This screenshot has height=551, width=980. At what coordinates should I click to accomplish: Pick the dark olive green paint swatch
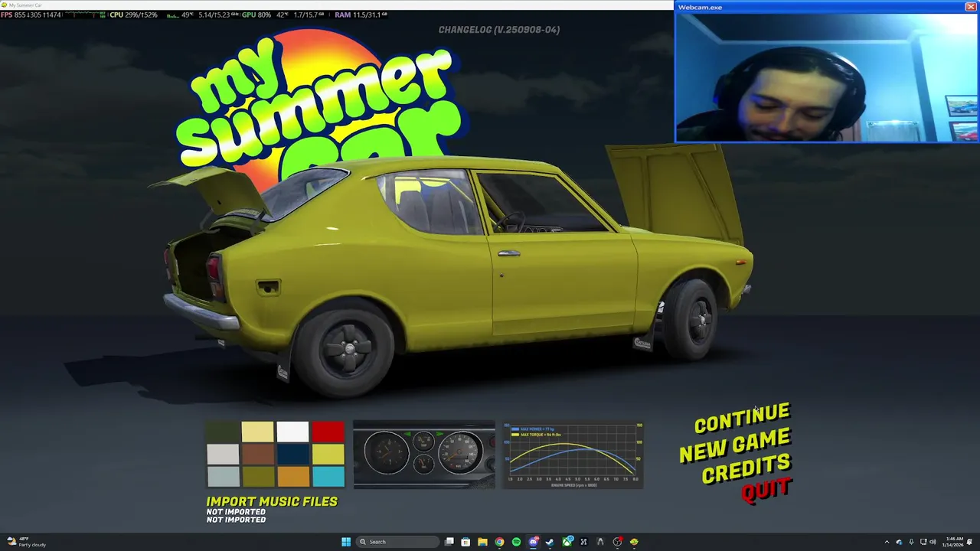coord(223,432)
